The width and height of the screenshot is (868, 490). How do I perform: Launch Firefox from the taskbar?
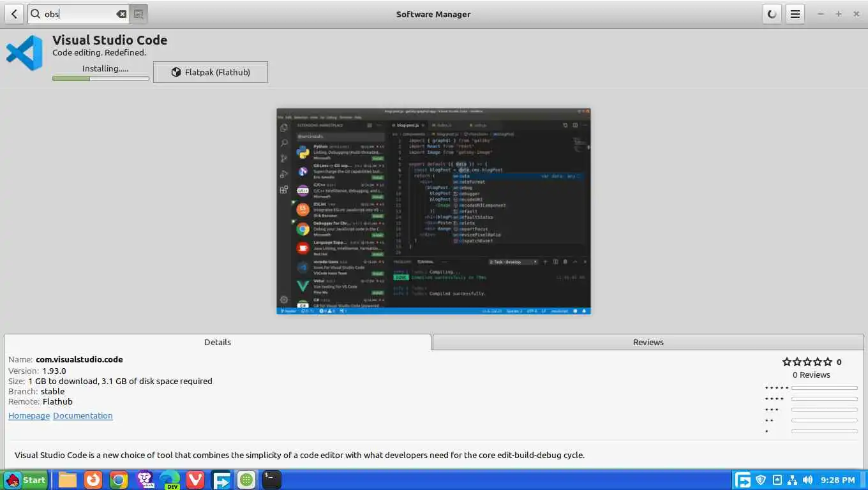[x=93, y=480]
